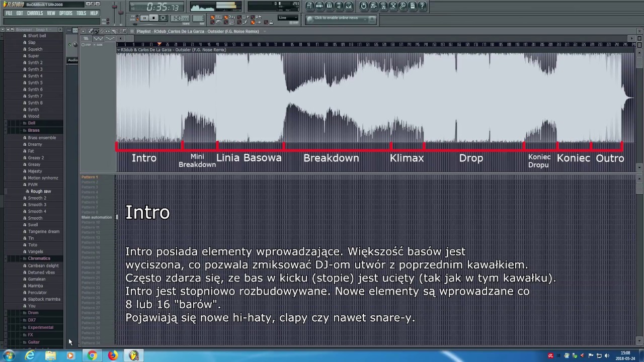Select the pencil draw tool in playlist
Image resolution: width=644 pixels, height=362 pixels.
click(x=91, y=31)
